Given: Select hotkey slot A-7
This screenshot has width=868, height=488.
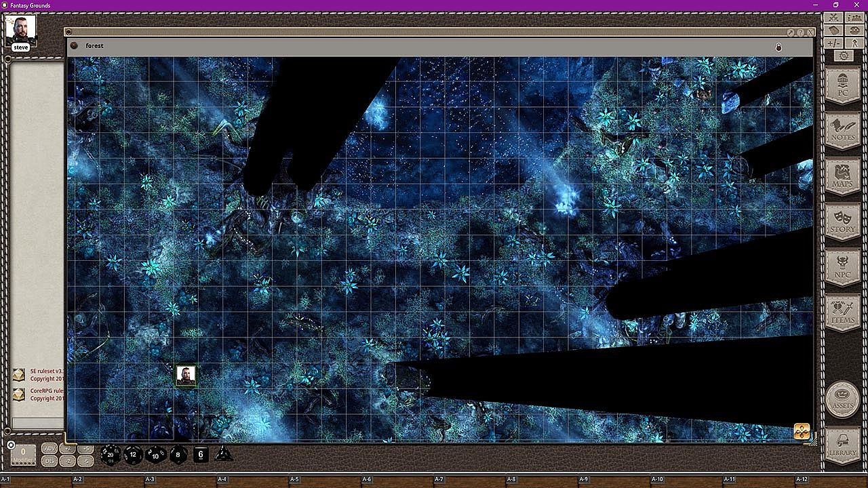Looking at the screenshot, I should [x=470, y=481].
